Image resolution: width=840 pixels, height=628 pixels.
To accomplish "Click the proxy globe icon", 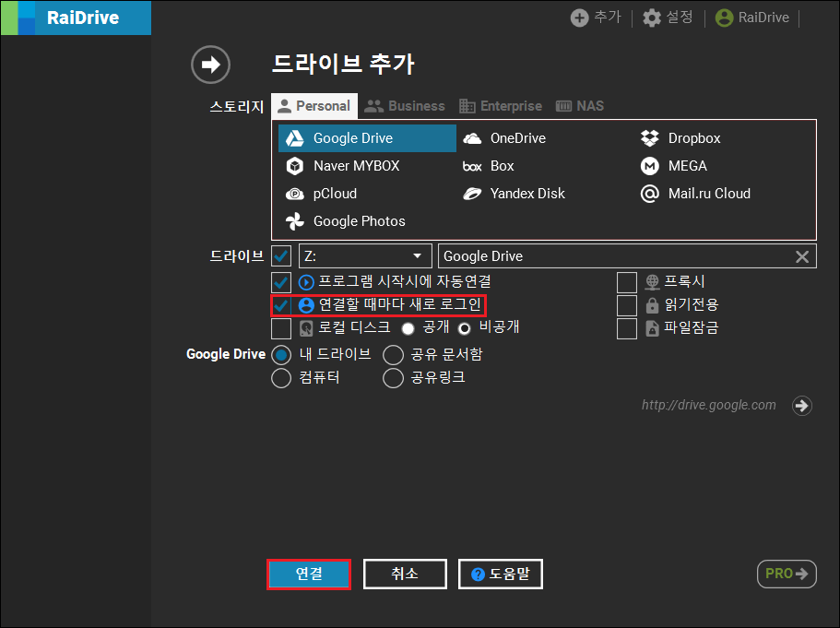I will tap(652, 282).
